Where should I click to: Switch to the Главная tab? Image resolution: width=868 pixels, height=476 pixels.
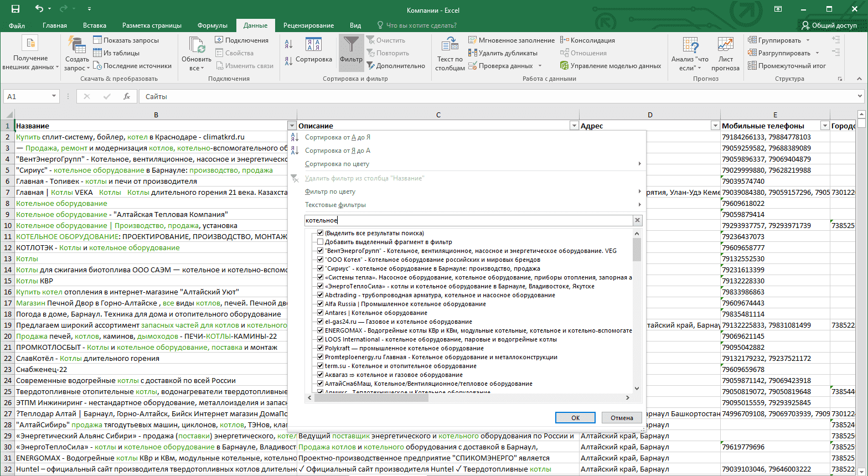(55, 25)
